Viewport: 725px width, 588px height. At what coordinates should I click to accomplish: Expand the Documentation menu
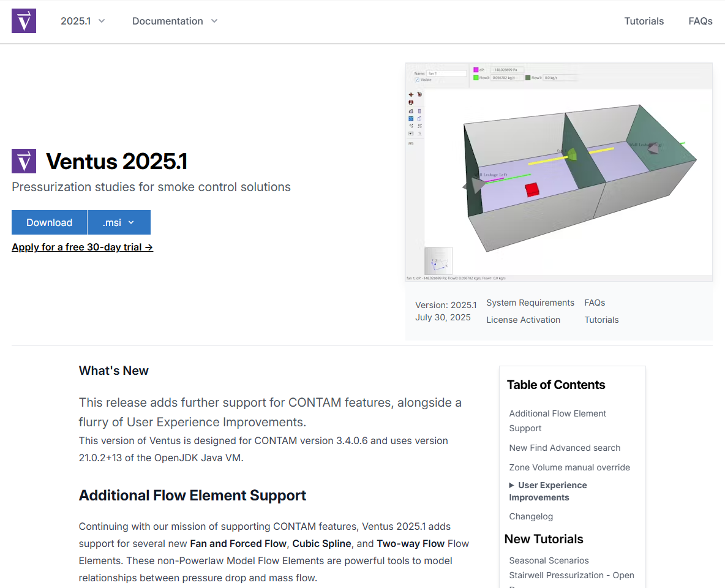175,21
